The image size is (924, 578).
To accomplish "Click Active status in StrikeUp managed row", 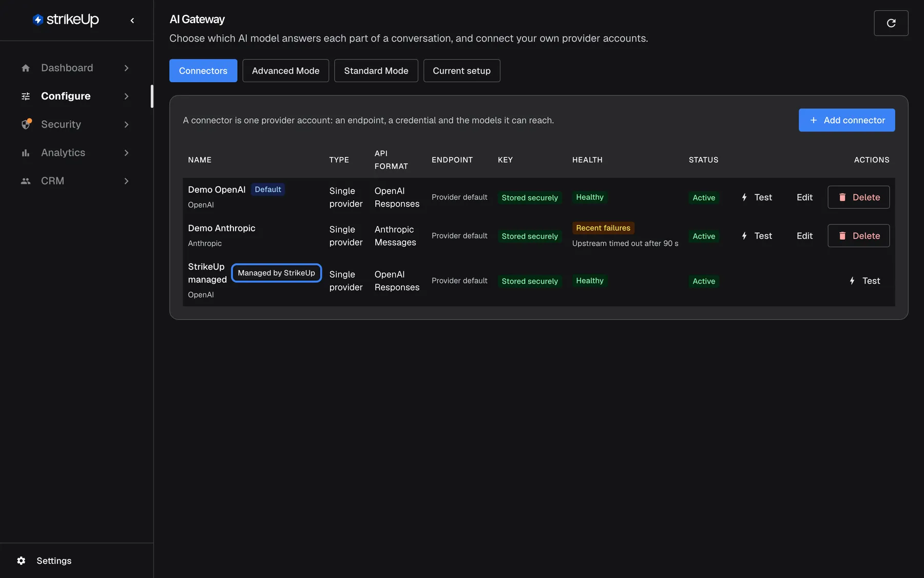I will 704,281.
